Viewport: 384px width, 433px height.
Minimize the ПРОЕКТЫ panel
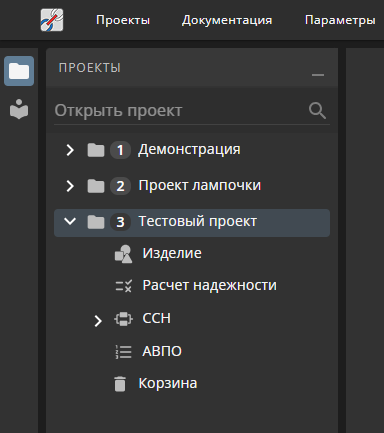click(x=318, y=75)
